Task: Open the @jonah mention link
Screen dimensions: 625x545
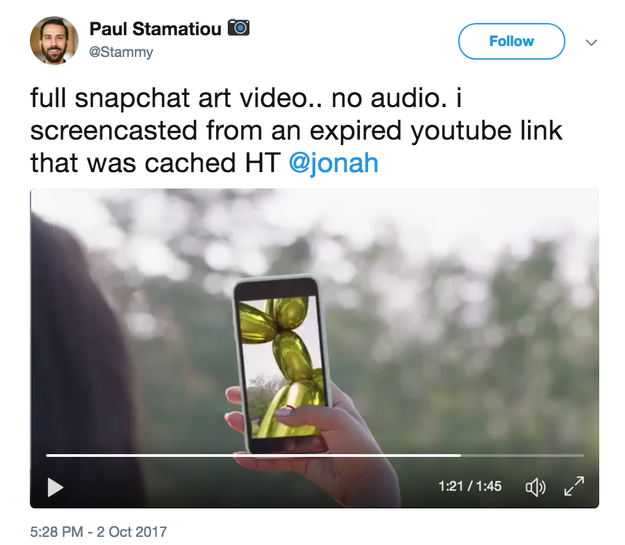Action: pos(333,163)
